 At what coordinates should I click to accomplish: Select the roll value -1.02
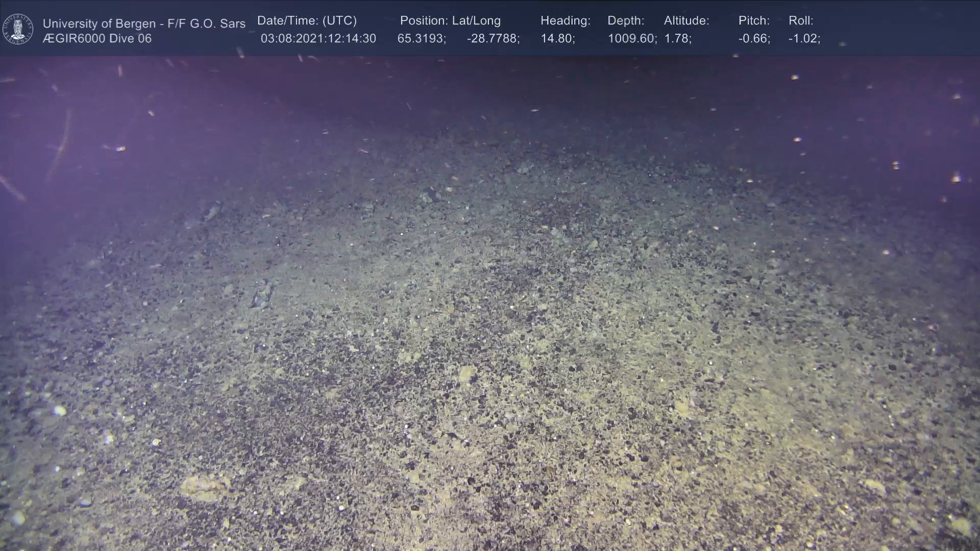[x=804, y=39]
